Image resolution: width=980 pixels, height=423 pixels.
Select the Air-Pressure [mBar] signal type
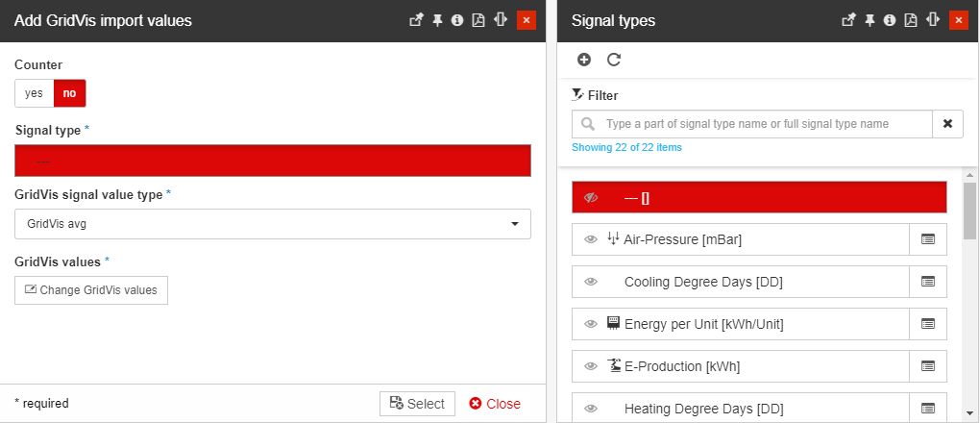741,239
